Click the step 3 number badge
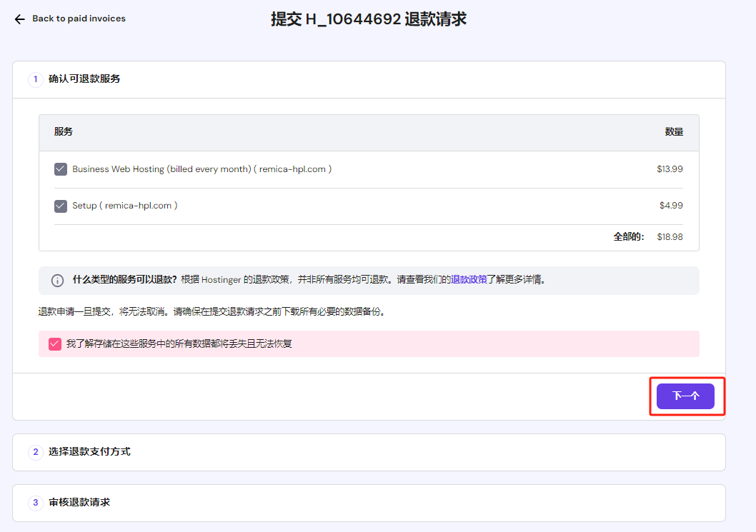 click(36, 503)
